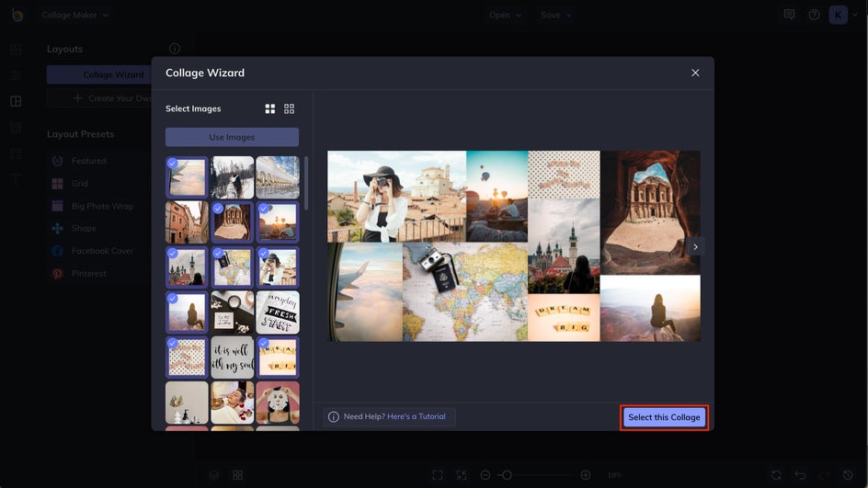Image resolution: width=868 pixels, height=488 pixels.
Task: Deselect the hot air balloons sunset thumbnail
Action: 278,222
